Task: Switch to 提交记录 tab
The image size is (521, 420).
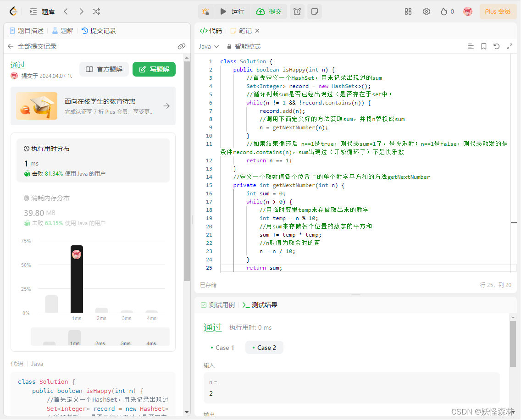Action: pos(99,31)
